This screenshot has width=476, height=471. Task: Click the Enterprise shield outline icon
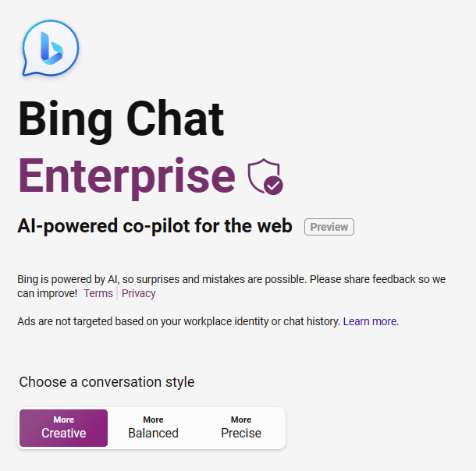[x=263, y=175]
